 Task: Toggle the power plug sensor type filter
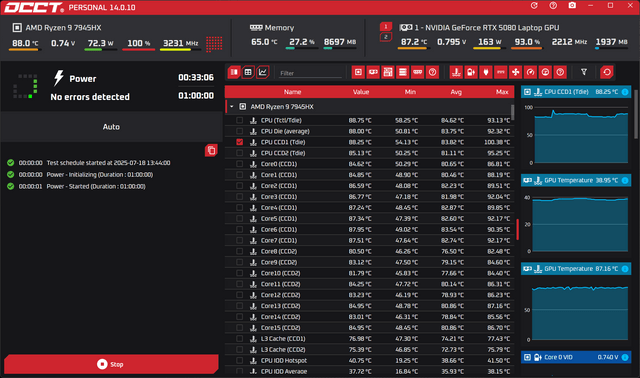[x=486, y=72]
